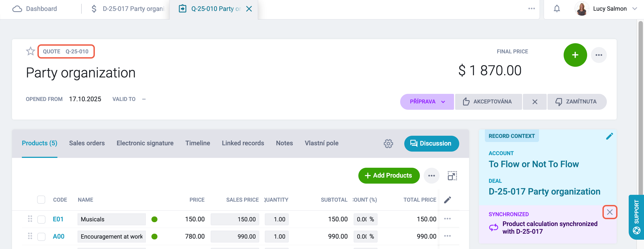Open the Electronic signature tab
Image resolution: width=644 pixels, height=249 pixels.
click(x=145, y=143)
